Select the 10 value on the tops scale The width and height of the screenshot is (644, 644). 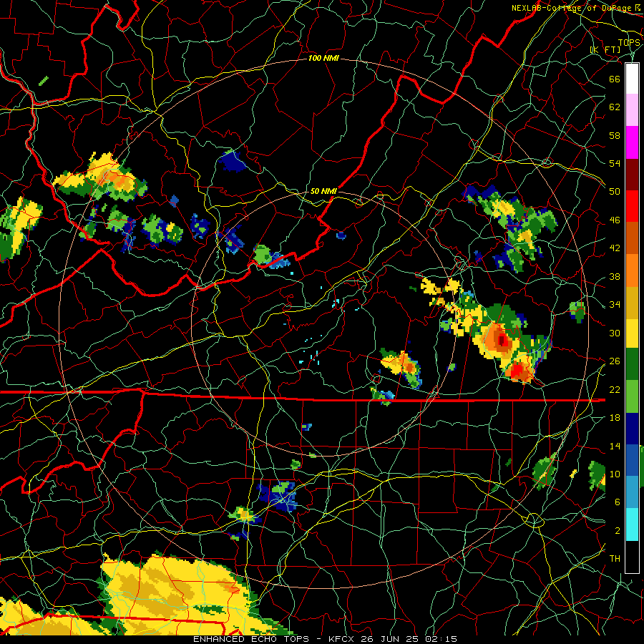(x=615, y=474)
